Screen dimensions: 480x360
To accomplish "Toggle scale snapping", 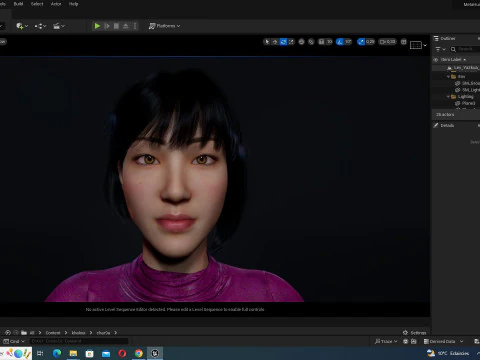I will click(361, 42).
